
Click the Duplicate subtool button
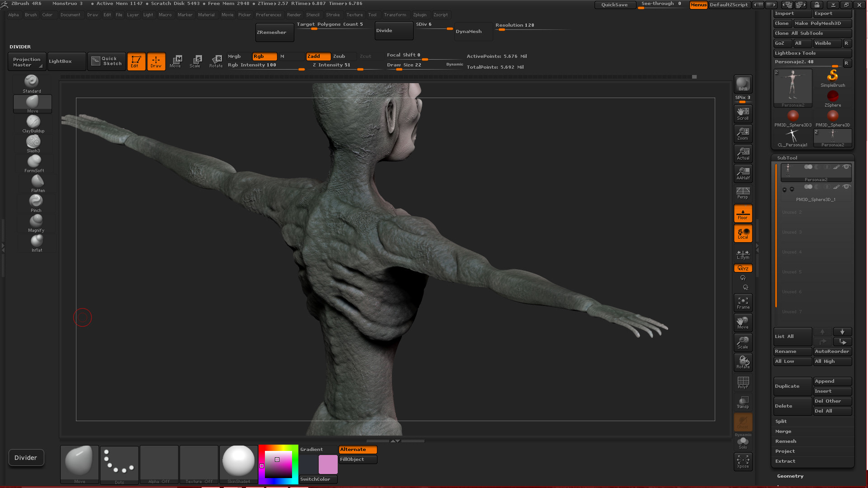click(792, 386)
